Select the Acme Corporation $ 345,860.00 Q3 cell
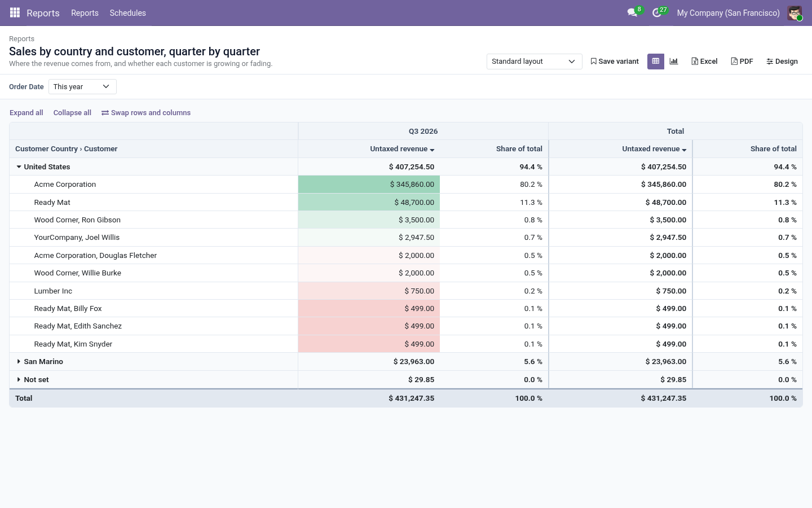The width and height of the screenshot is (812, 508). click(369, 185)
